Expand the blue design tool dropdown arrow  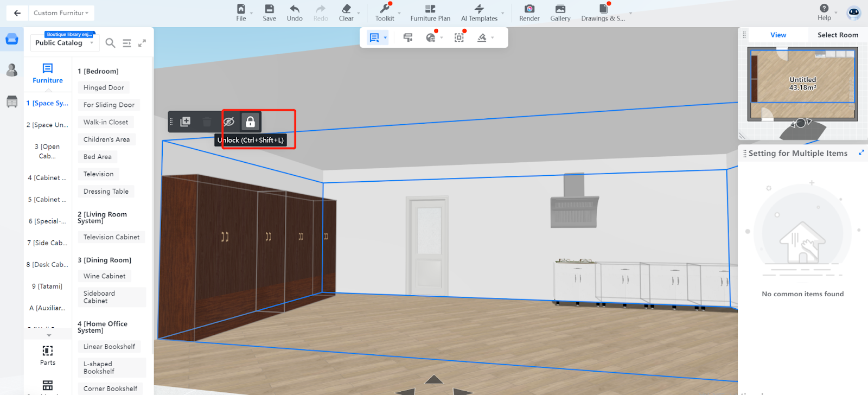386,38
